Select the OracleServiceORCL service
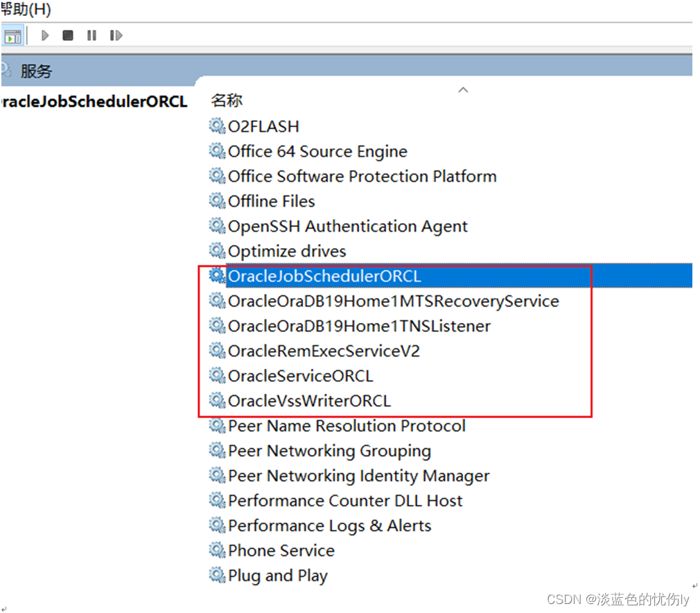Screen dimensions: 700x613 pyautogui.click(x=301, y=377)
